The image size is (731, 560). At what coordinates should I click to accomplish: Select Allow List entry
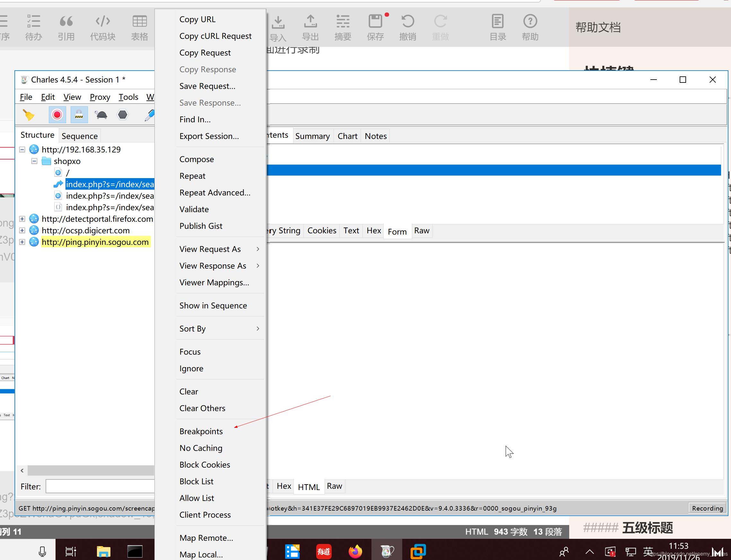pyautogui.click(x=196, y=498)
